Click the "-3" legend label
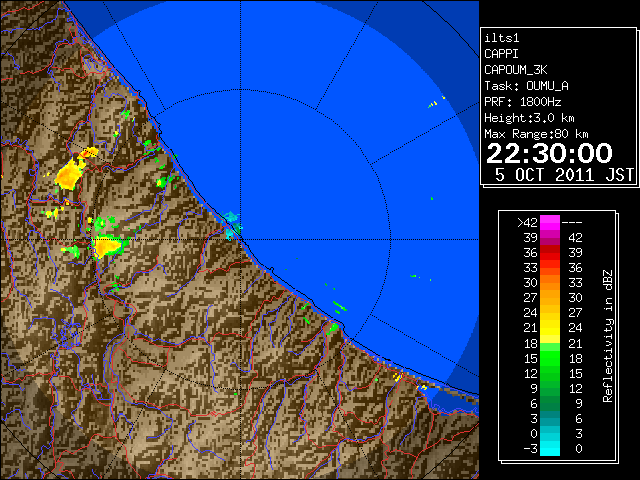This screenshot has width=640, height=480. [530, 449]
